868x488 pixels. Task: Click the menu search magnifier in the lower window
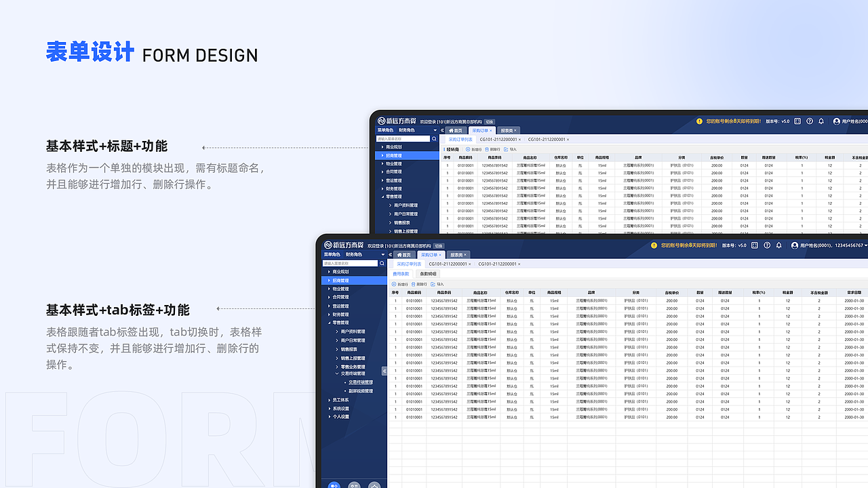[x=382, y=263]
